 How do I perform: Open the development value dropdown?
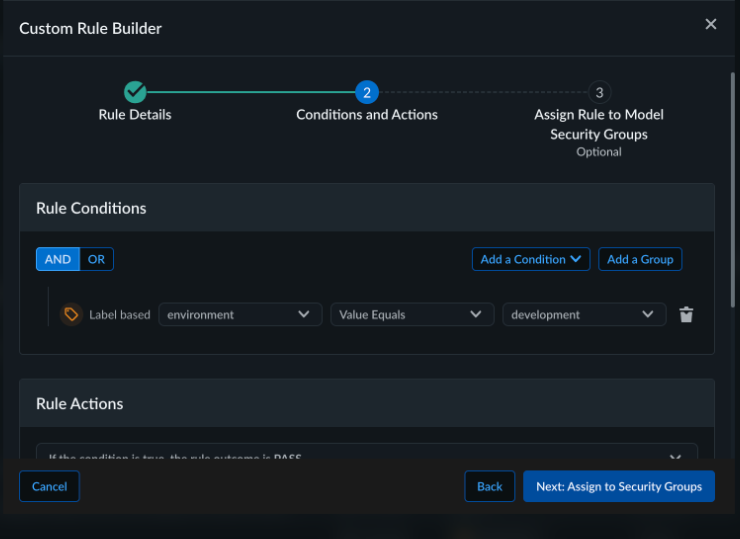584,314
